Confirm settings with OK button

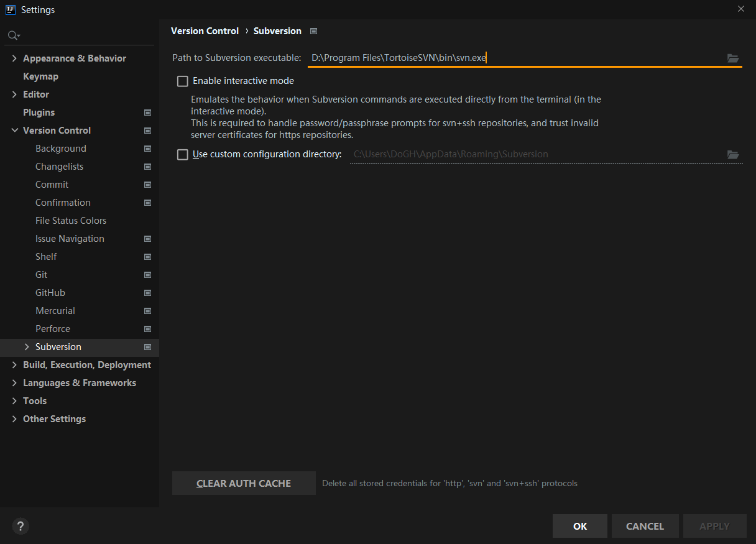click(580, 526)
